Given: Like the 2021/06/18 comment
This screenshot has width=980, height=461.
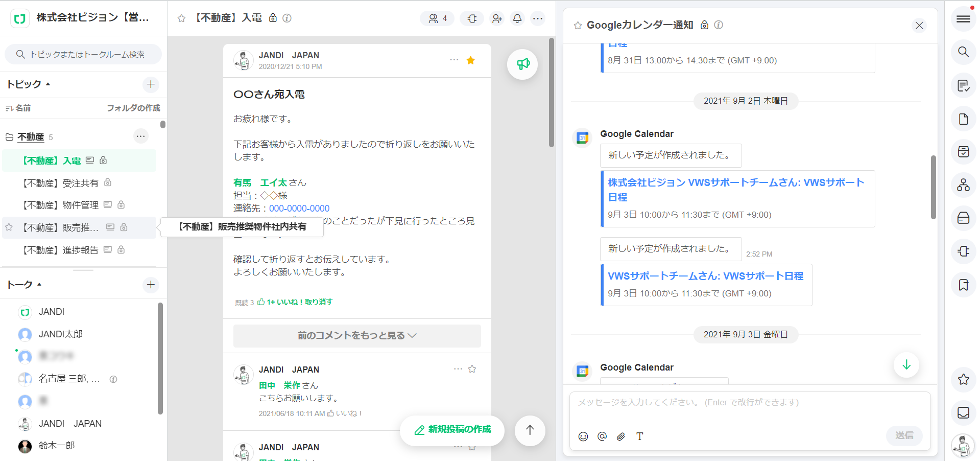Looking at the screenshot, I should point(345,413).
